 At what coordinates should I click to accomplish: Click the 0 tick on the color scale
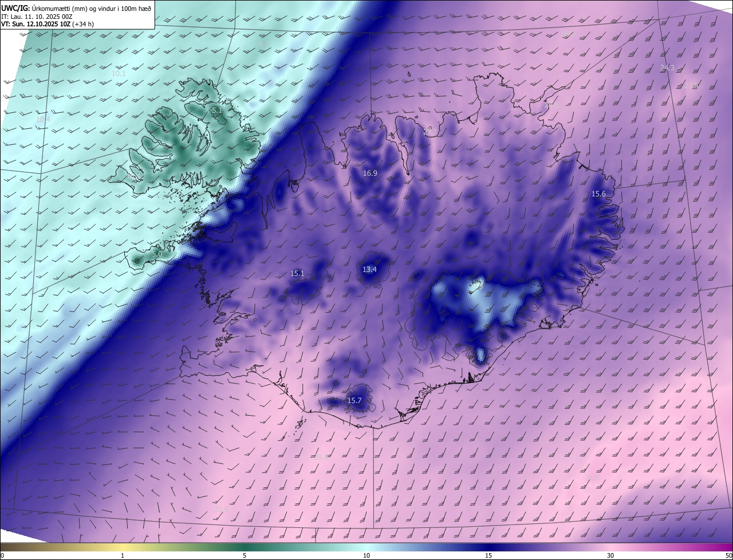coord(2,555)
